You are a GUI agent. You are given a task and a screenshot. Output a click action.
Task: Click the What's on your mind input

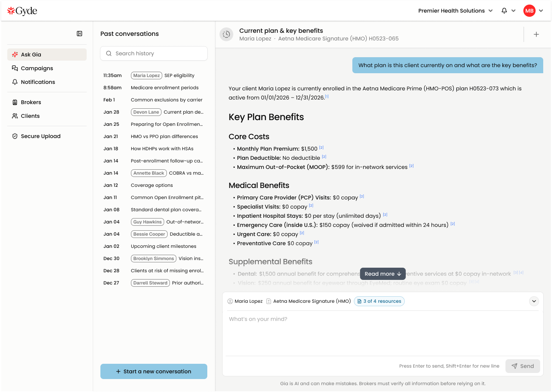click(x=383, y=334)
